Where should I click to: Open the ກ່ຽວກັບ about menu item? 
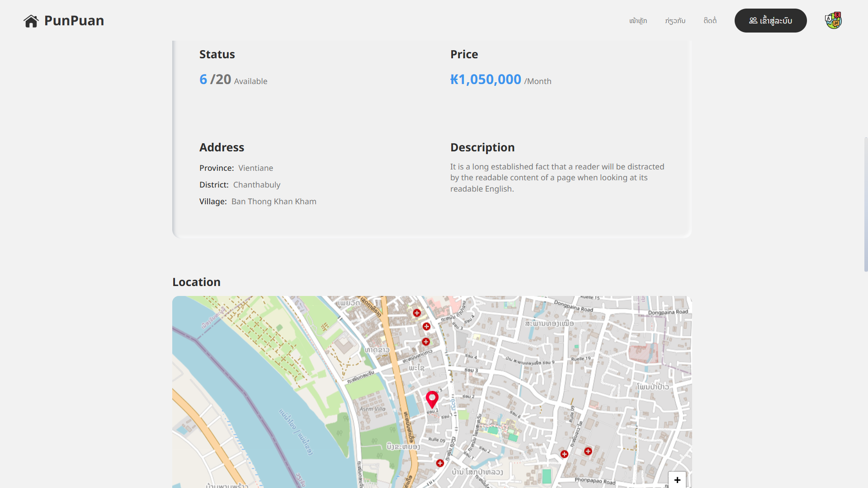coord(675,21)
